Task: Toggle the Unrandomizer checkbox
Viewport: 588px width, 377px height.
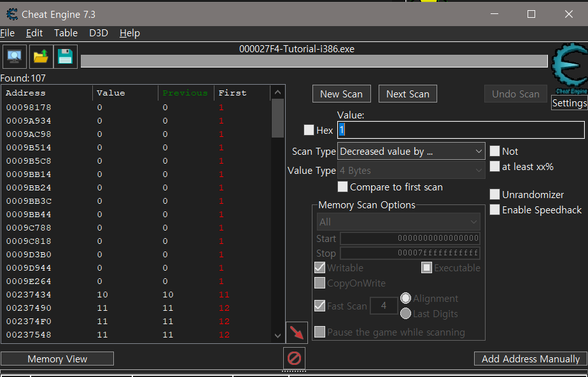Action: coord(494,195)
